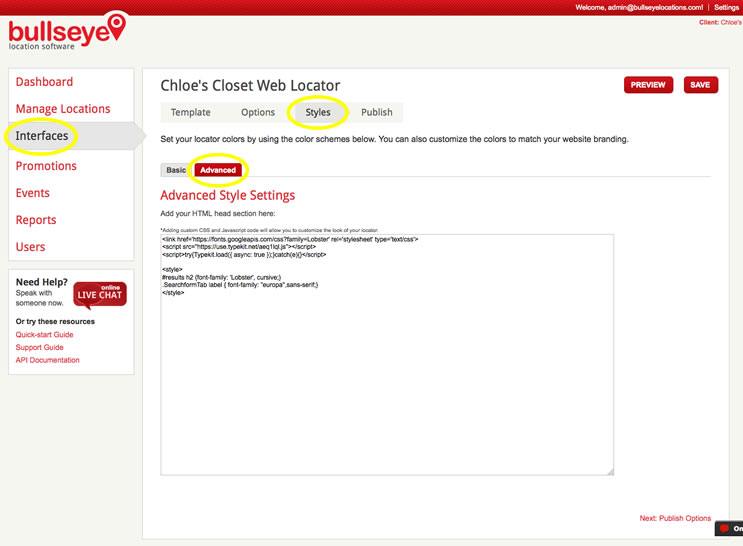Select the Styles tab

(318, 112)
